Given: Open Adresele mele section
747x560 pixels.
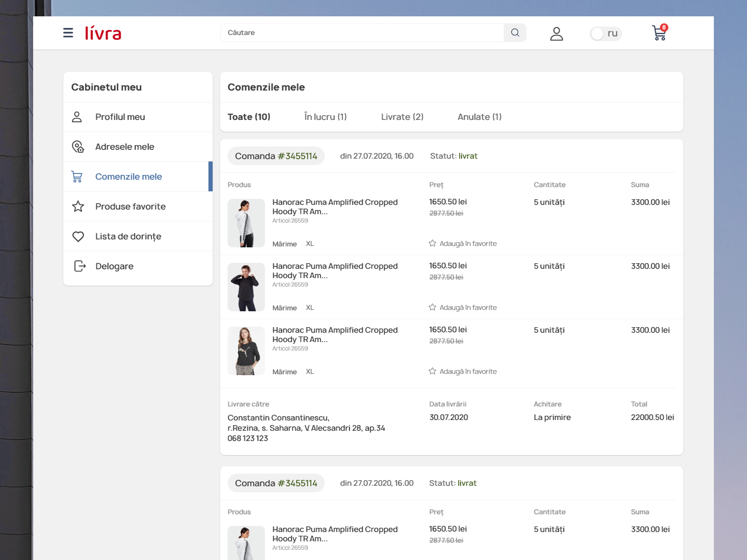Looking at the screenshot, I should point(138,147).
